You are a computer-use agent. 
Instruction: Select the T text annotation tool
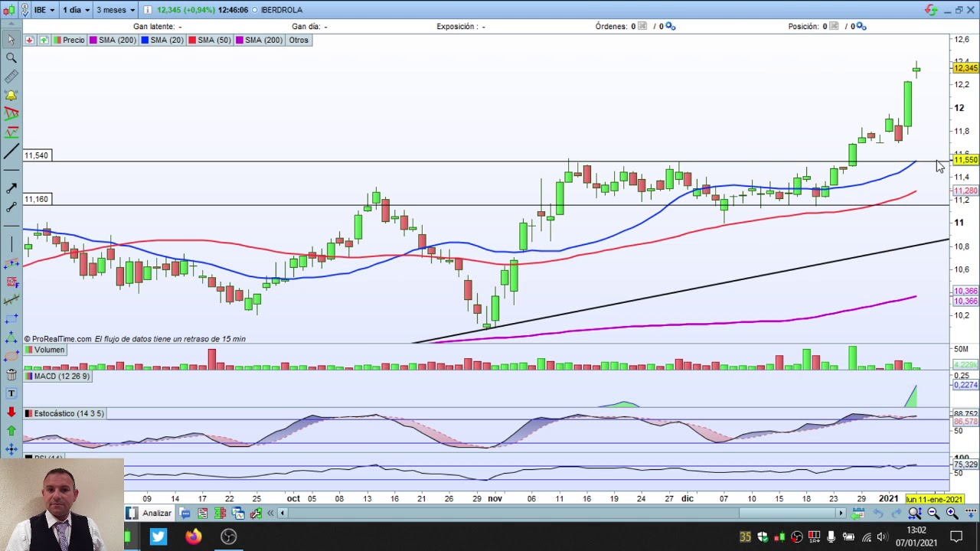pyautogui.click(x=11, y=393)
